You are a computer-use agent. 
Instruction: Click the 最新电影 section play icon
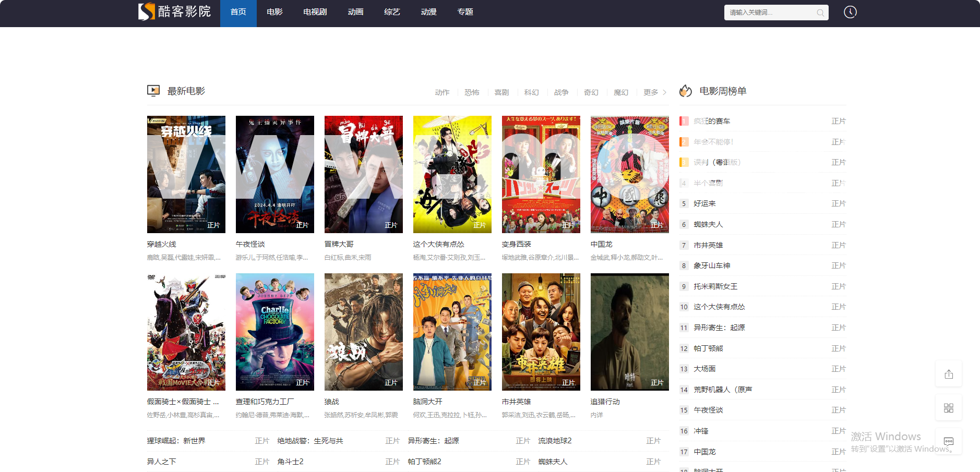(x=153, y=91)
